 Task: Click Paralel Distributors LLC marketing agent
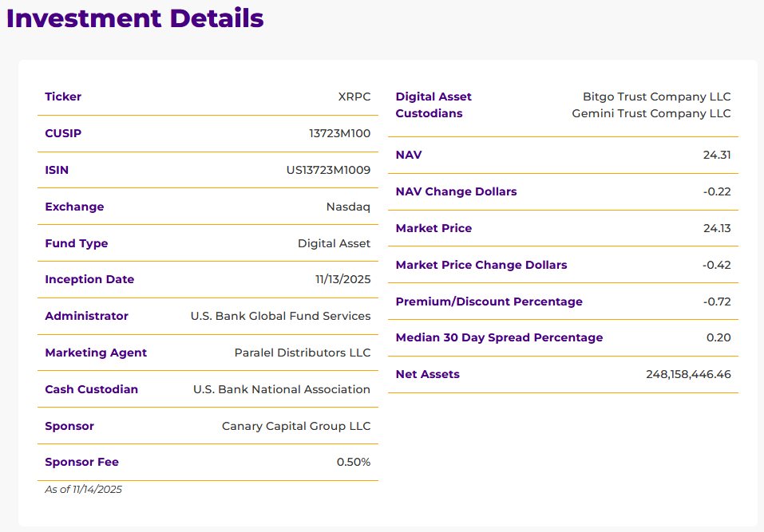pos(303,353)
